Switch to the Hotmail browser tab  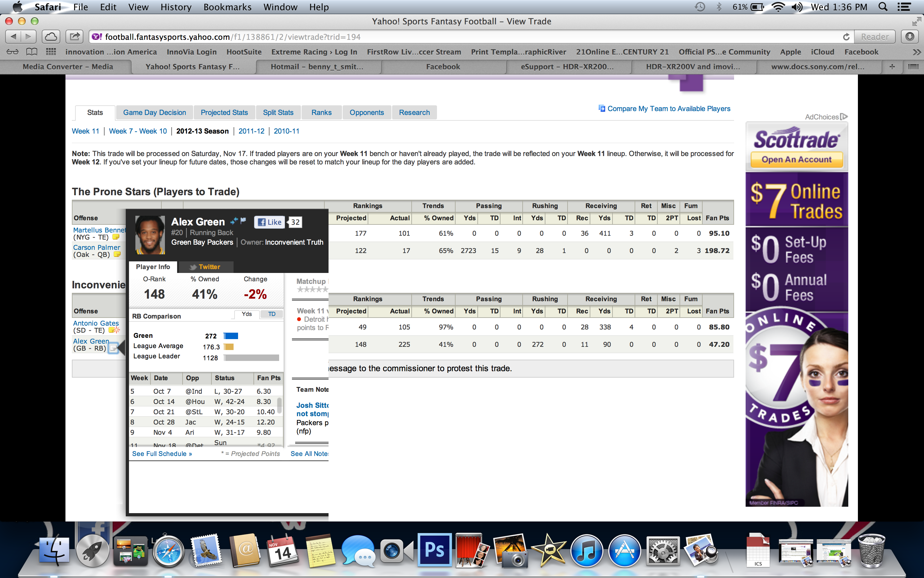coord(318,66)
